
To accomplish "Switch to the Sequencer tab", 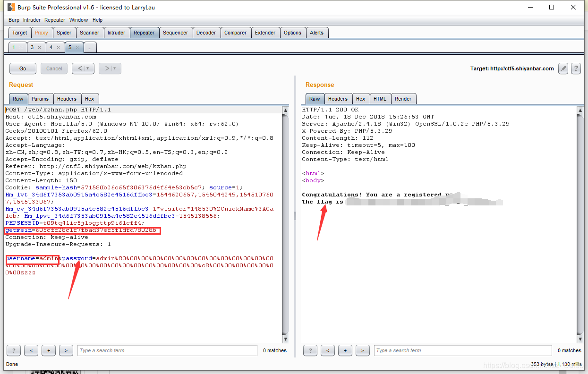I will tap(176, 33).
